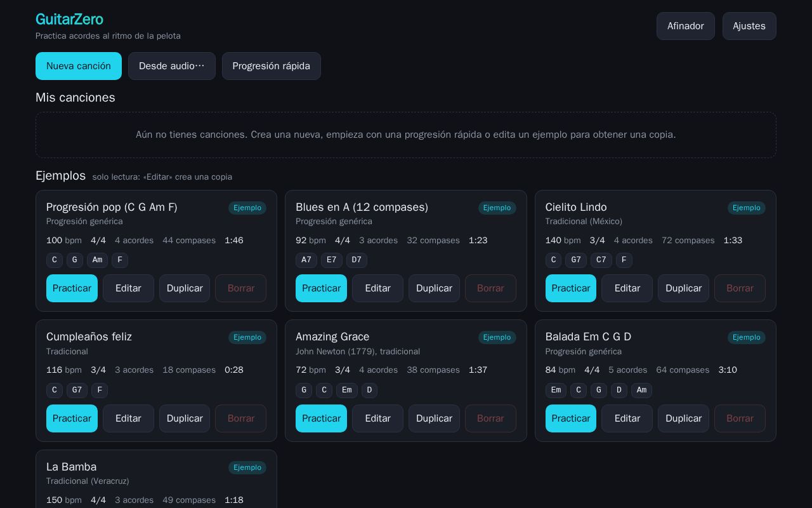Start a Progresión rápida

[x=272, y=66]
